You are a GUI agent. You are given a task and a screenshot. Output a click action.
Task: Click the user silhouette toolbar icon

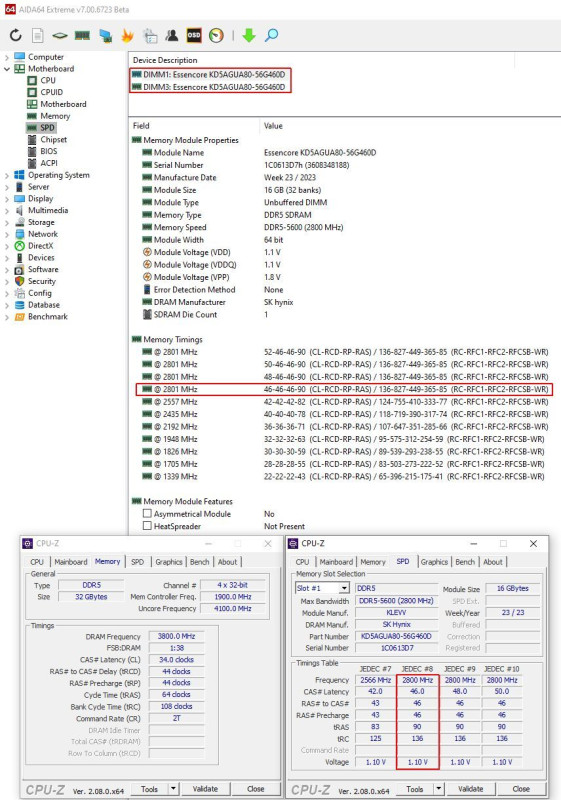[x=172, y=35]
